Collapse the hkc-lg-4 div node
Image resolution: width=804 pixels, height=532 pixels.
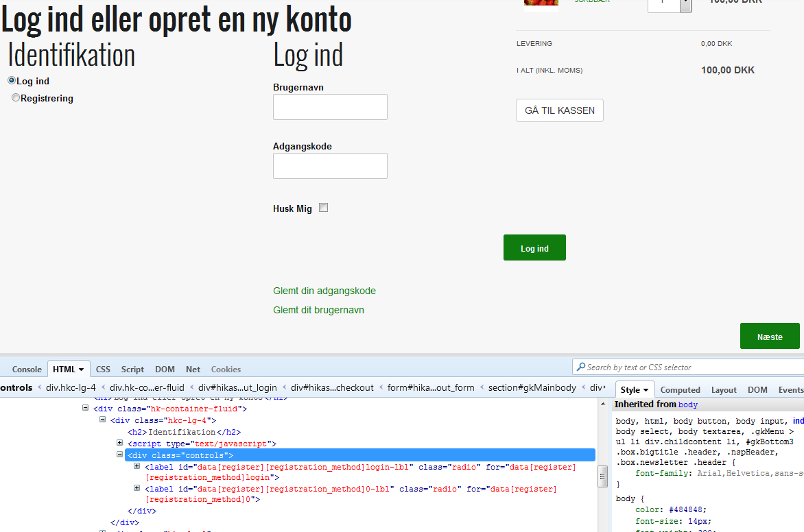[x=102, y=420]
